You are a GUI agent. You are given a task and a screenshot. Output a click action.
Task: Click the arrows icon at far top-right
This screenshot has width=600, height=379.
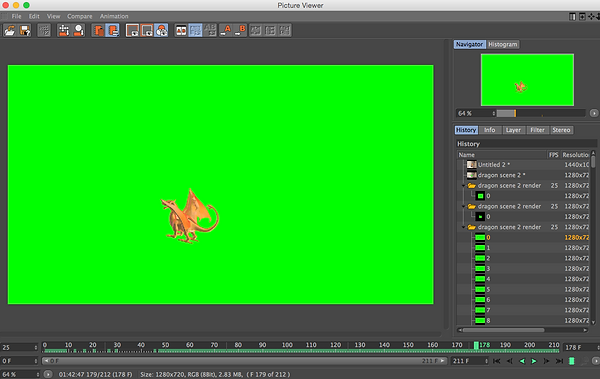[x=592, y=16]
